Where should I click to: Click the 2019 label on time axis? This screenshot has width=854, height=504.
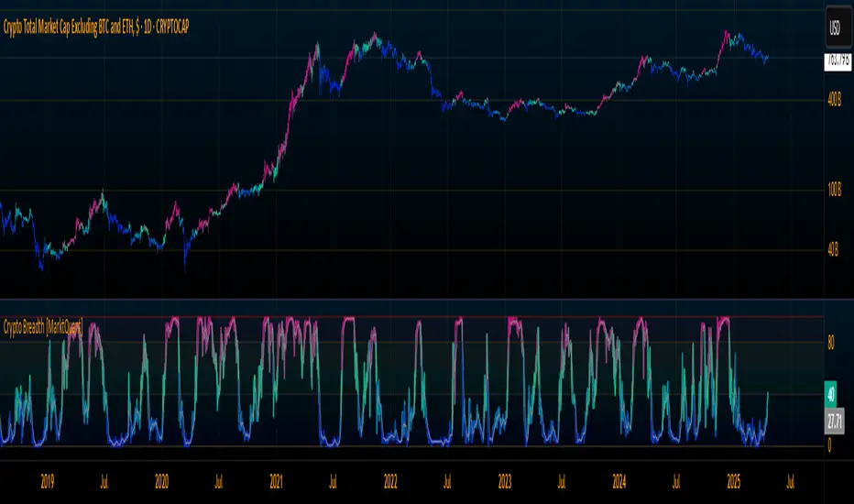(48, 482)
